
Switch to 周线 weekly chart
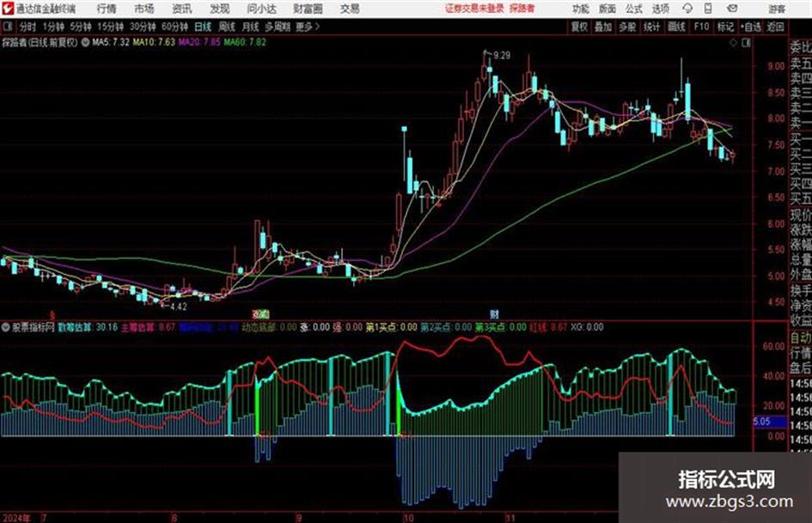[x=227, y=27]
